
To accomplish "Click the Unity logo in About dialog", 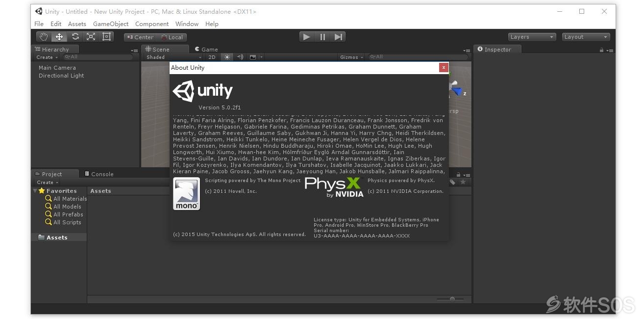I will coord(202,91).
